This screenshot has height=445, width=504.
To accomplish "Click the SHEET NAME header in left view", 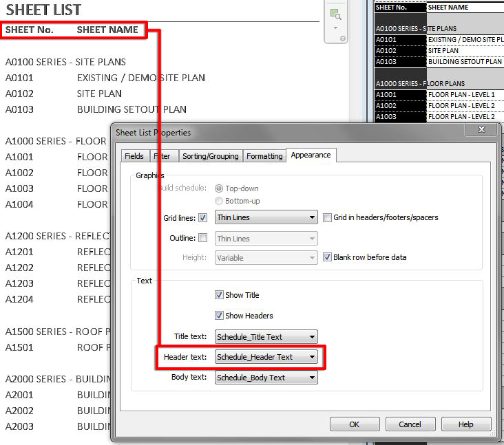I will [x=107, y=30].
